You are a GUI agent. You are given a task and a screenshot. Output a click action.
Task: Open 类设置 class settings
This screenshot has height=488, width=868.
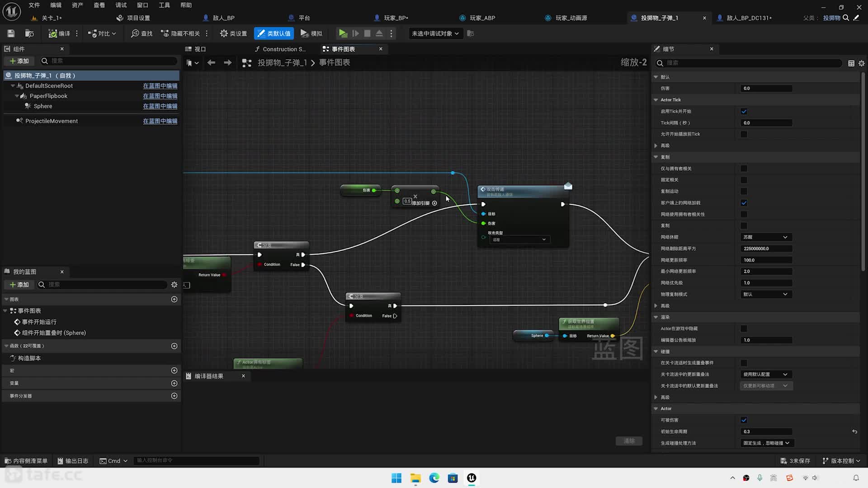point(233,33)
